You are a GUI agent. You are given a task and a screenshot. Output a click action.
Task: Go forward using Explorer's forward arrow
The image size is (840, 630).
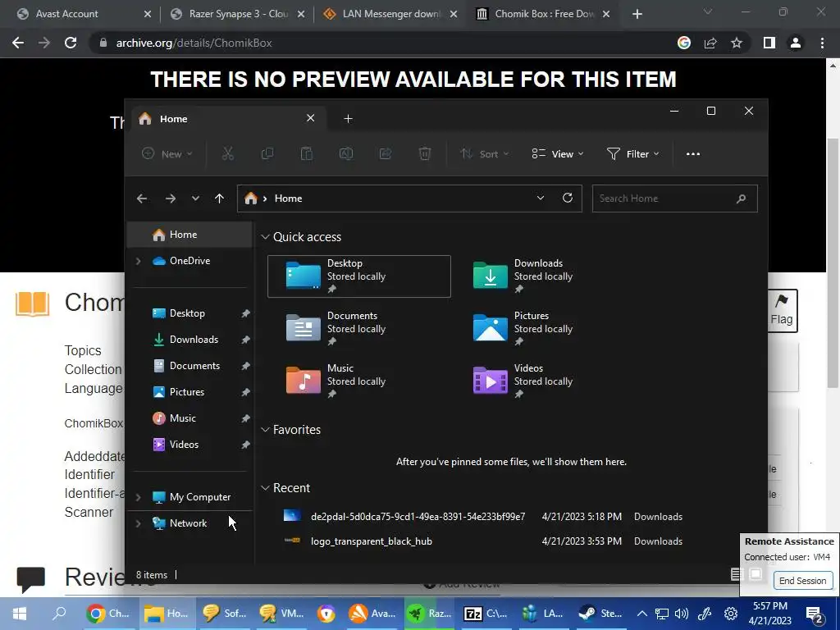[171, 199]
